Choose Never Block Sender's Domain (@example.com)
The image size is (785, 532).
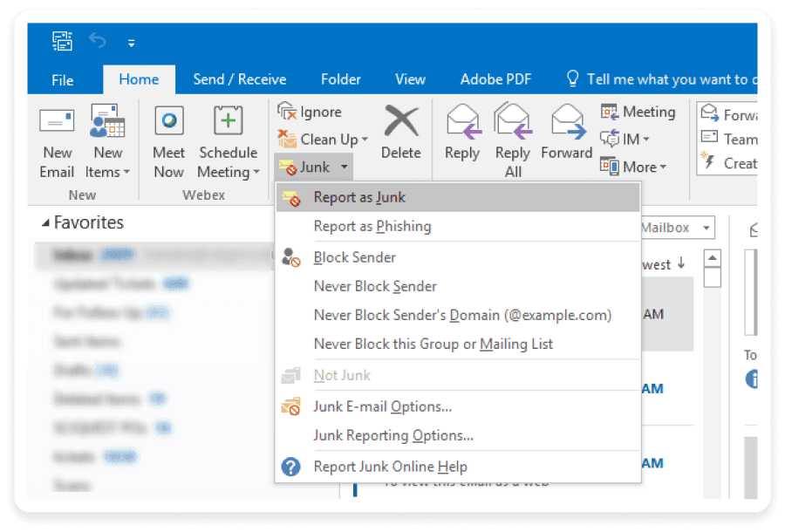[x=458, y=316]
